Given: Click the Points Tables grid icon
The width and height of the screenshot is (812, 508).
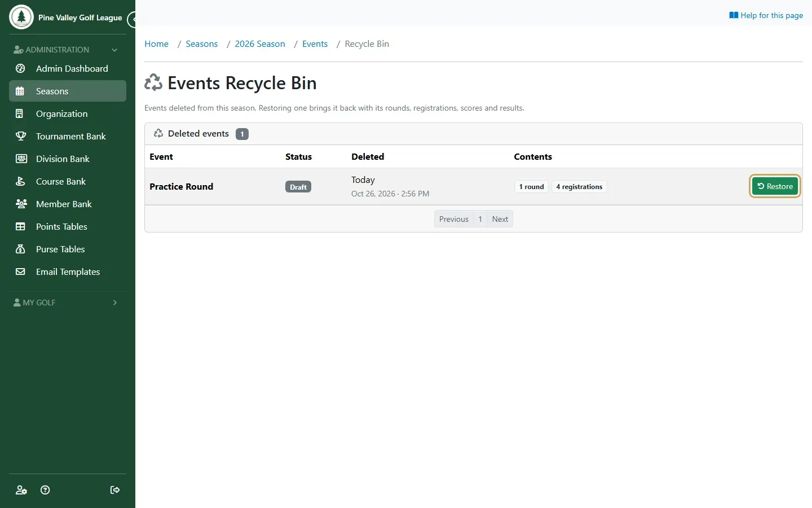Looking at the screenshot, I should [x=21, y=226].
